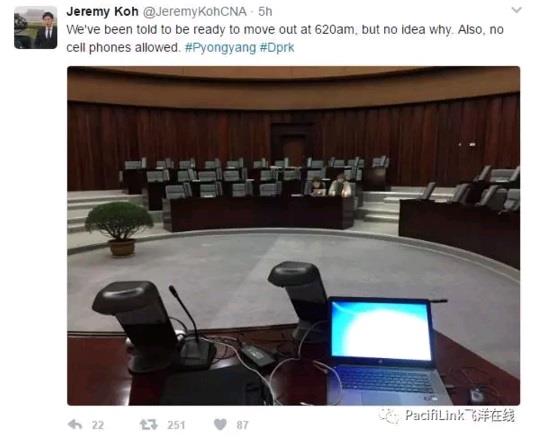Click the laptop in the photo
This screenshot has height=439, width=537.
pos(387,351)
